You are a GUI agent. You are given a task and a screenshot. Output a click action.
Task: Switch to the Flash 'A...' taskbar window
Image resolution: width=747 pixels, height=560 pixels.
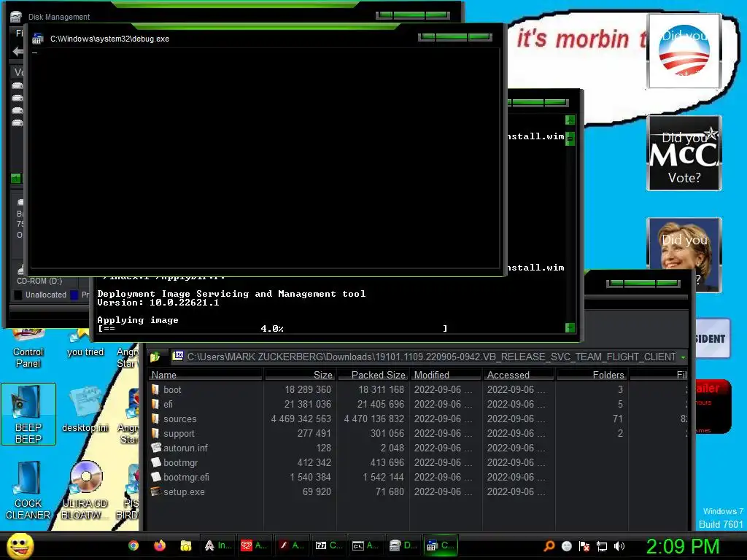coord(291,545)
